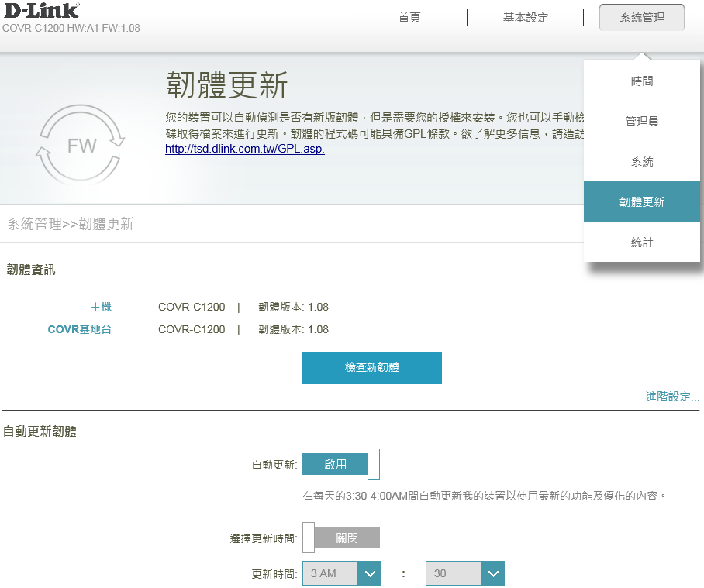
Task: Click the COVR基地台 label
Action: (x=79, y=329)
